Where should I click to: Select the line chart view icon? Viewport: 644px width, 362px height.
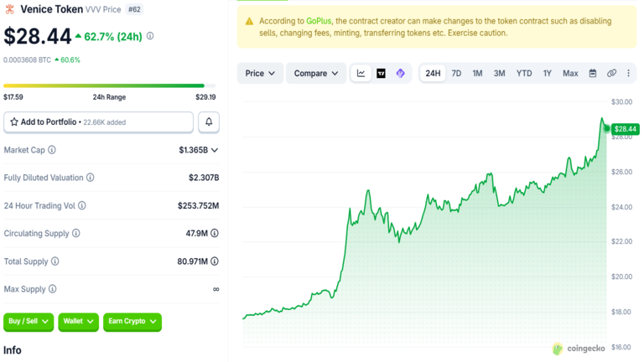(361, 73)
